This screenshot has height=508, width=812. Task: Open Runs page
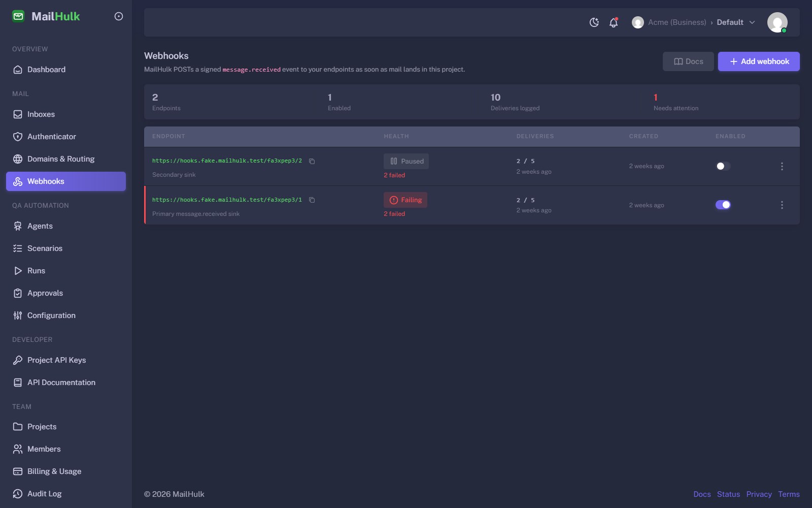66,271
